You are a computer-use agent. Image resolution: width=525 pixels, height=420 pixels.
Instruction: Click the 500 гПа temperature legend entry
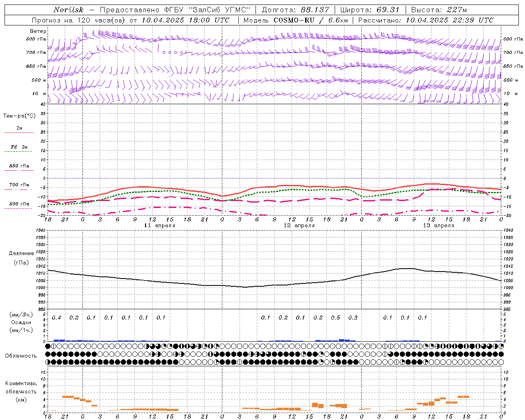19,204
